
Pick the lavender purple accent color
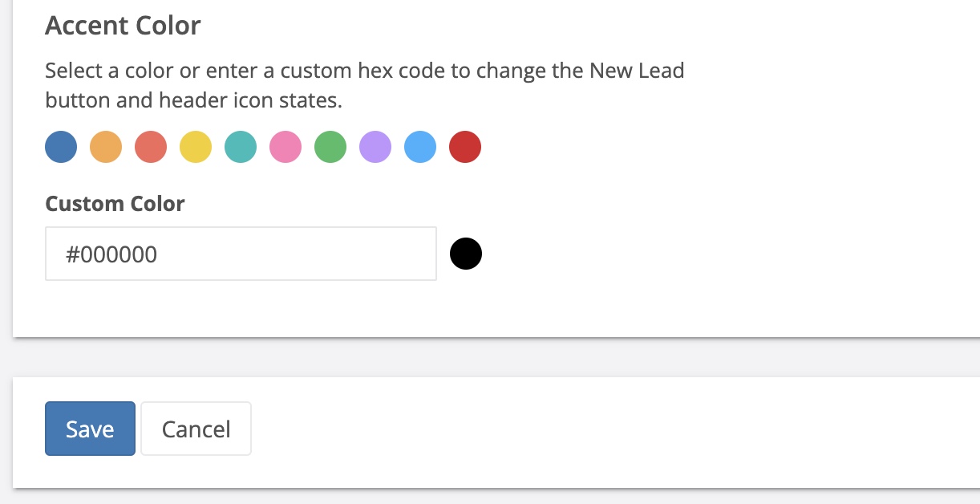point(375,148)
